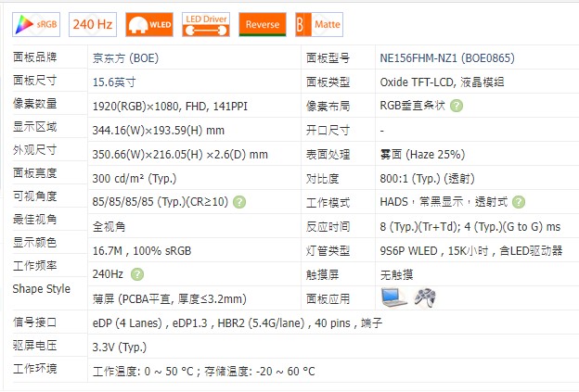Click the 触摸屏 row label
Image resolution: width=579 pixels, height=392 pixels.
coord(322,274)
